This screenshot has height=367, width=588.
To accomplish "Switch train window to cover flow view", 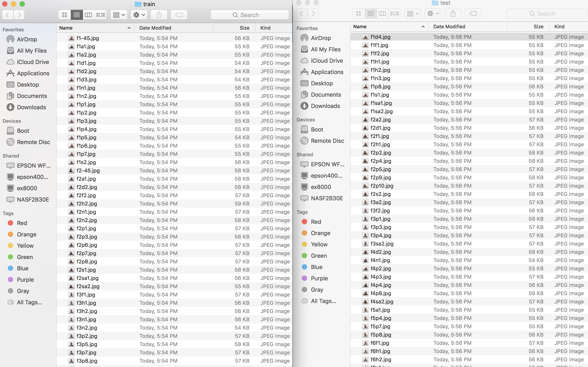I will point(101,15).
